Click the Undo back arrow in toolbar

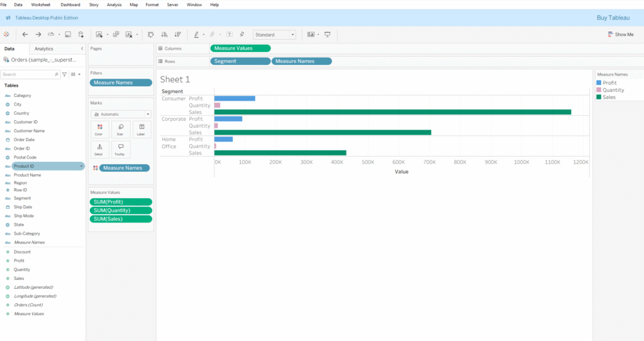25,35
